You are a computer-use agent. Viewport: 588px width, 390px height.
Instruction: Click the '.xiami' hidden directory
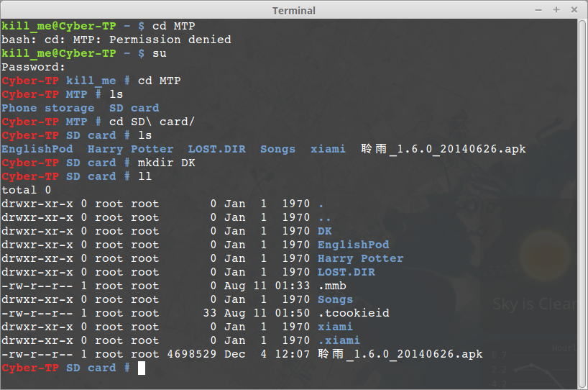tap(339, 340)
